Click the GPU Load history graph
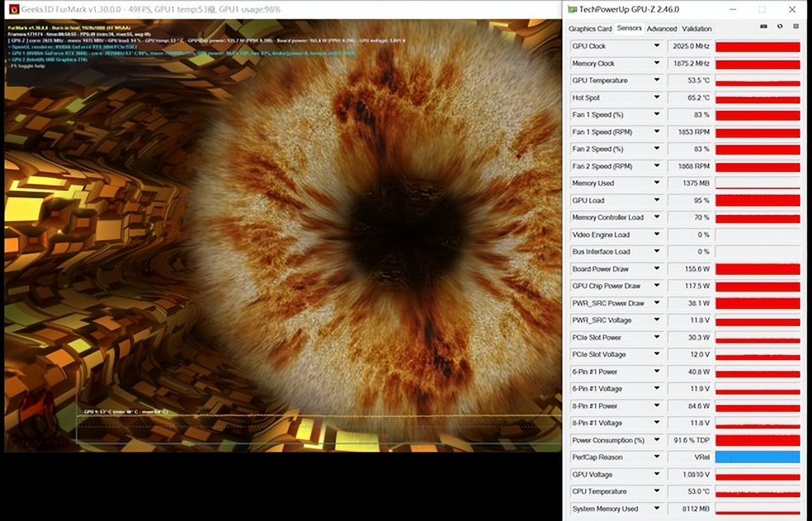Viewport: 812px width, 521px height. tap(757, 200)
